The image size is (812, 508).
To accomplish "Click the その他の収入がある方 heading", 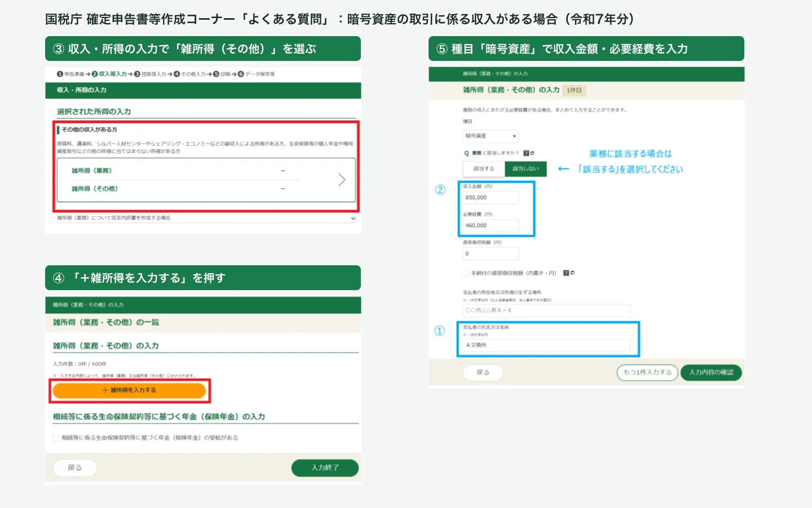I will [90, 130].
